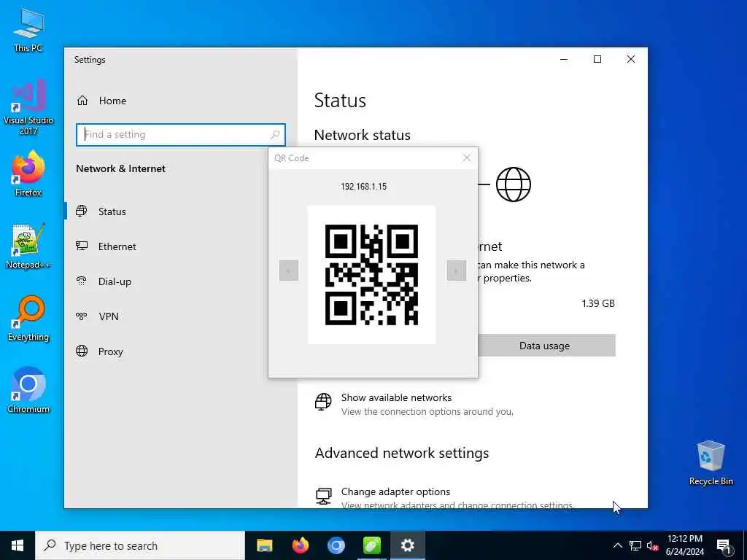
Task: Click the Advanced network settings heading
Action: tap(402, 453)
